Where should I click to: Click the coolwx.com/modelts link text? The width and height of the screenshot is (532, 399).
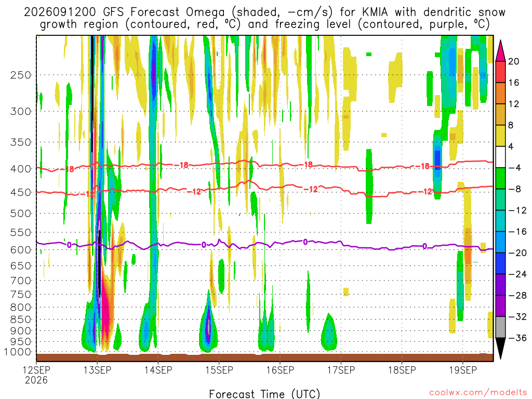478,393
